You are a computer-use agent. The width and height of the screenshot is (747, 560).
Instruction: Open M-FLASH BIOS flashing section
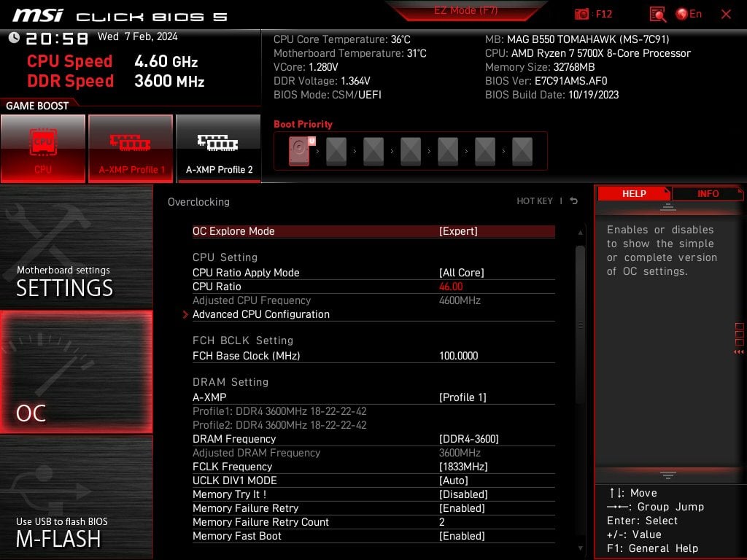click(x=76, y=497)
